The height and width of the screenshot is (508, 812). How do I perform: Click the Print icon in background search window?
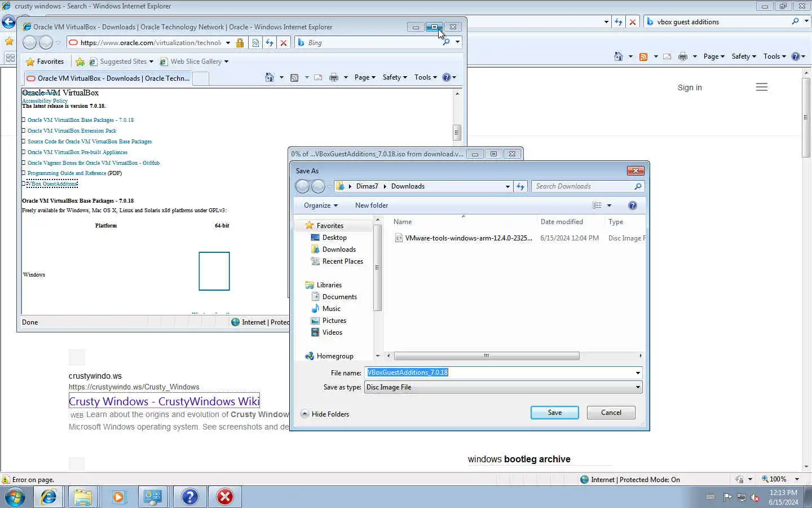(683, 56)
